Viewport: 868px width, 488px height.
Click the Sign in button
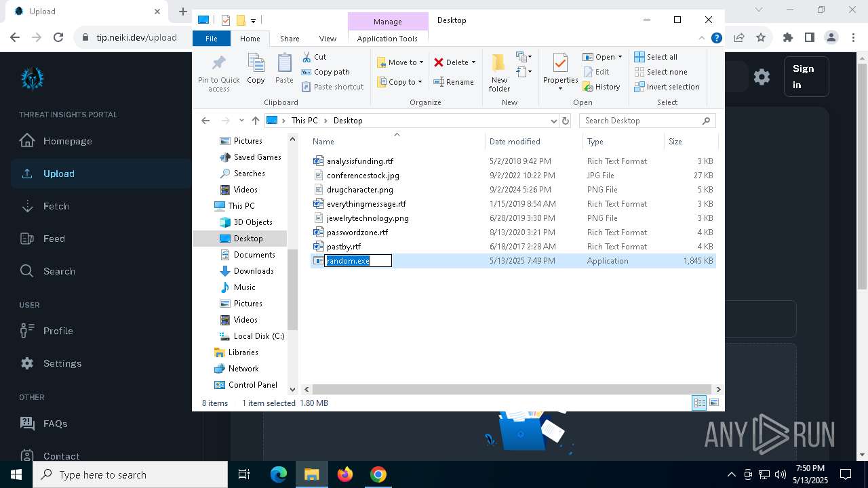(806, 77)
